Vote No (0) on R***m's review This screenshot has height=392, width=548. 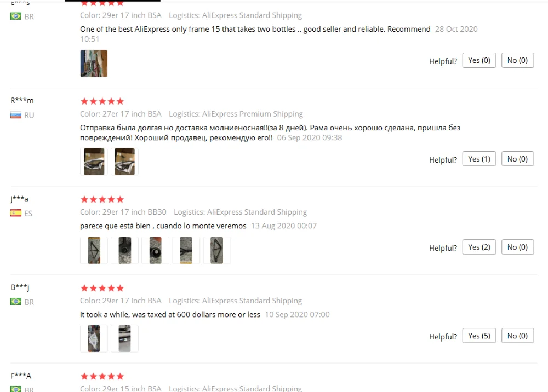coord(517,159)
